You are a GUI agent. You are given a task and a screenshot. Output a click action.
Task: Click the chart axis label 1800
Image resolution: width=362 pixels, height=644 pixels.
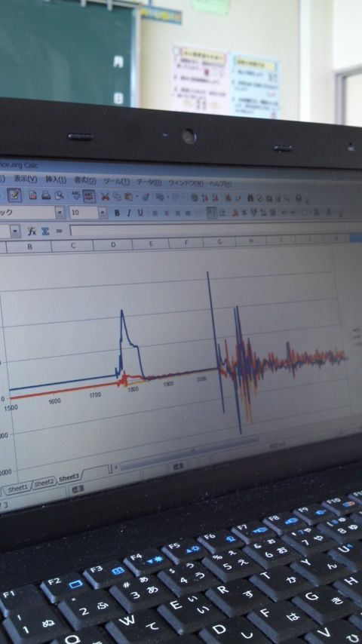pos(133,389)
